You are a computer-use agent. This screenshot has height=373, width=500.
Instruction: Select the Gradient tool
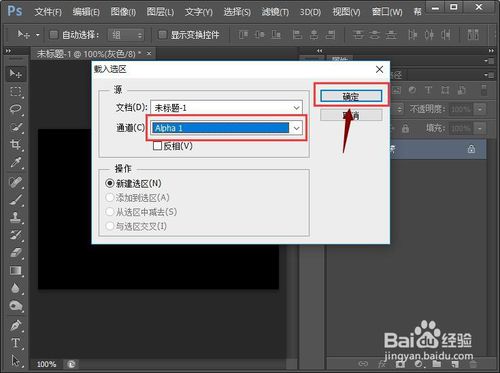pyautogui.click(x=15, y=271)
